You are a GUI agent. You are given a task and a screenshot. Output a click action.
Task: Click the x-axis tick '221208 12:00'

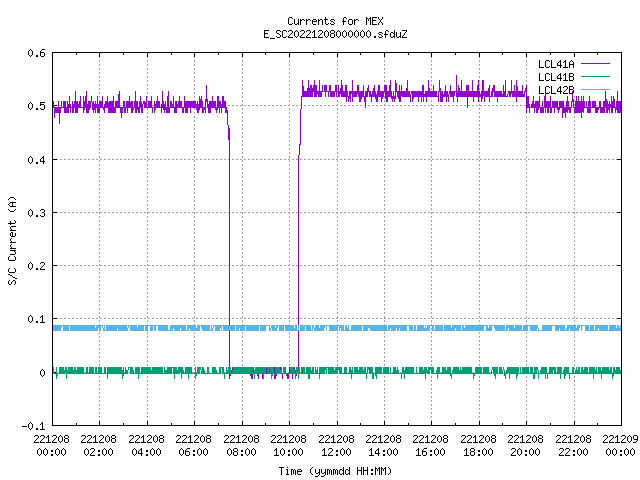[x=336, y=446]
